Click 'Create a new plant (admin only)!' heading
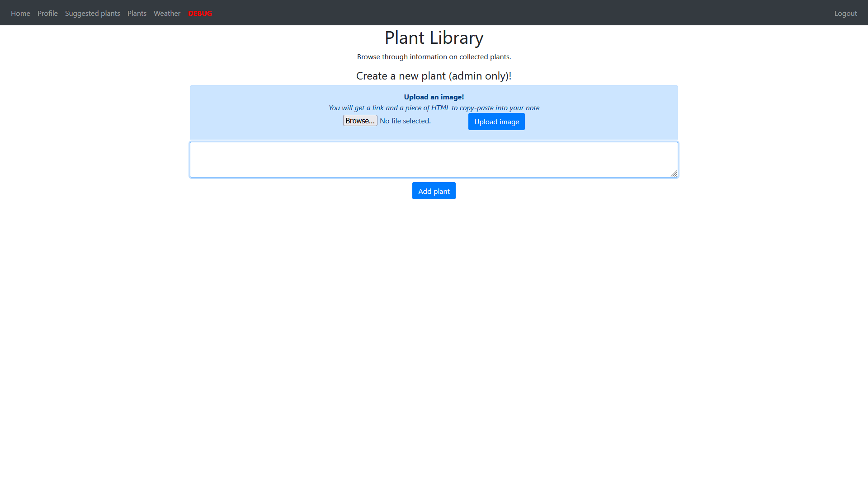868x488 pixels. 434,76
